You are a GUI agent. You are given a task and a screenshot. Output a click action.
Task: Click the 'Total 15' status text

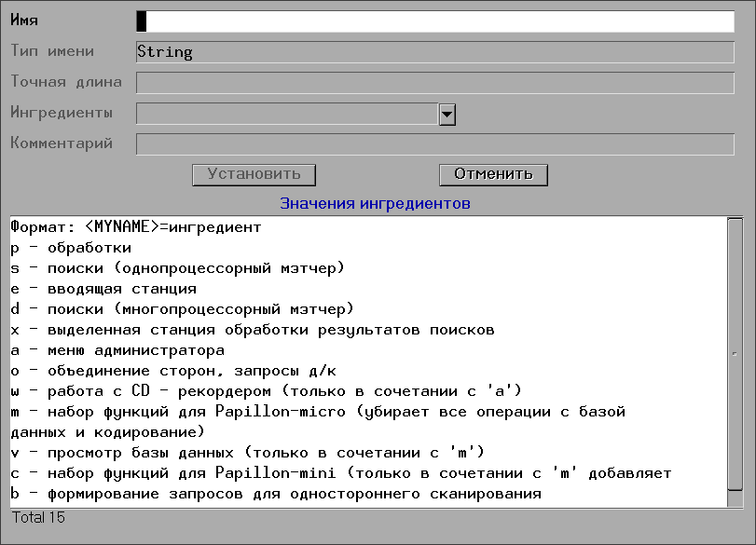coord(38,518)
